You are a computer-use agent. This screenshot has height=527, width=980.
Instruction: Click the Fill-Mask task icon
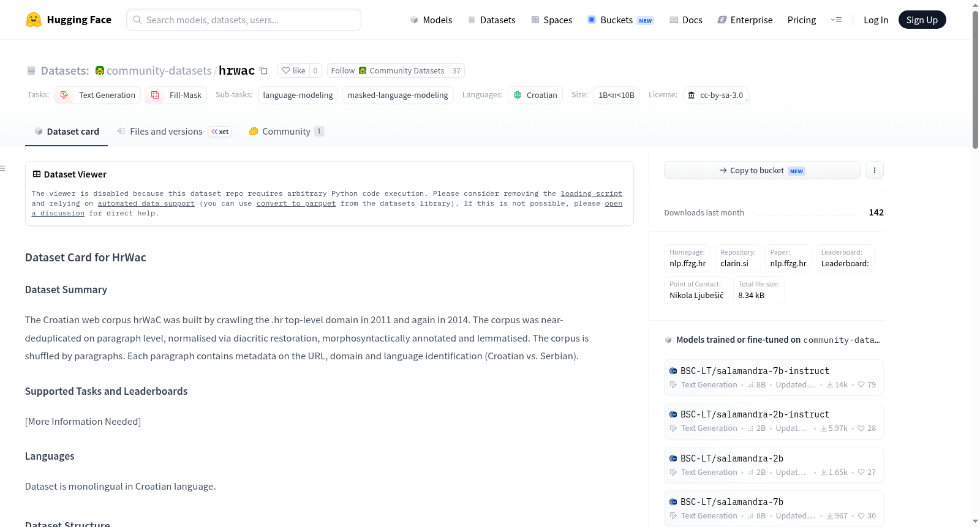155,95
